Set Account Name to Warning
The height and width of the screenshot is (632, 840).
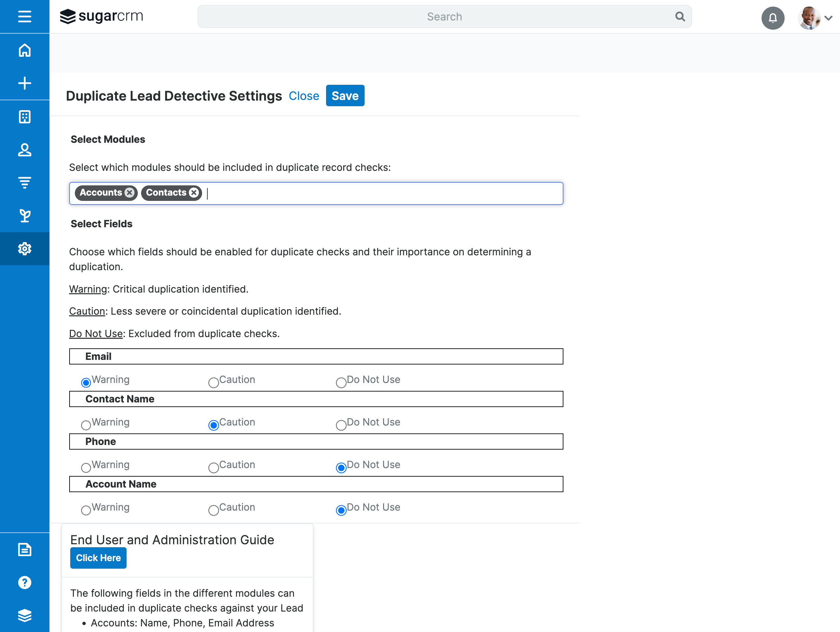coord(86,510)
